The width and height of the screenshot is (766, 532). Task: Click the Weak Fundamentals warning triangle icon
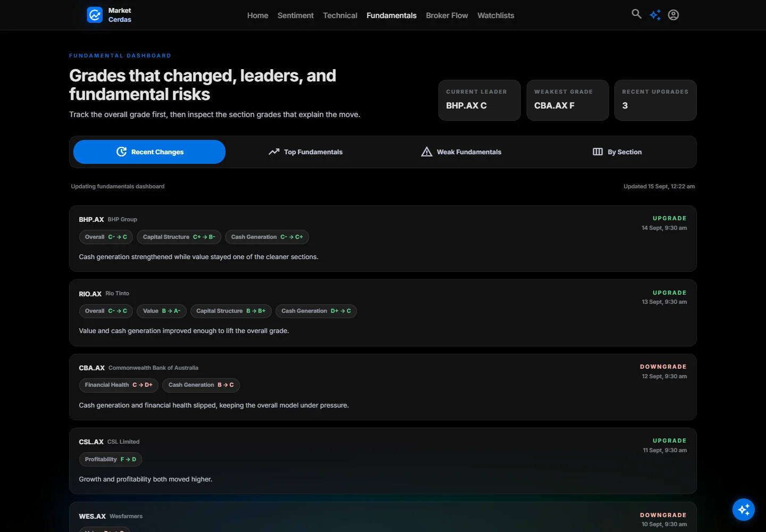coord(427,152)
